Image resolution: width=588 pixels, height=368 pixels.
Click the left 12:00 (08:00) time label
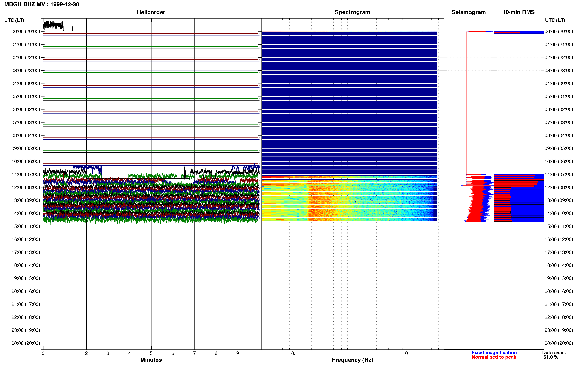click(x=26, y=187)
